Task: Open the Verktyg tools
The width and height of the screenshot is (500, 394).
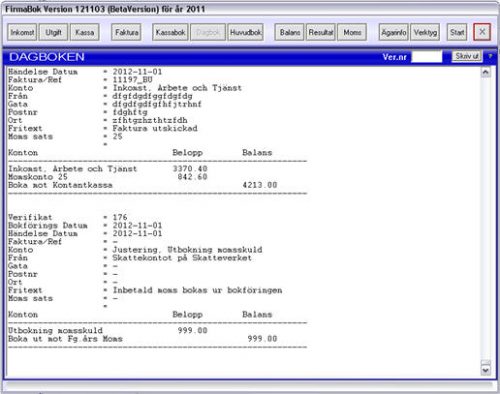Action: click(x=425, y=32)
